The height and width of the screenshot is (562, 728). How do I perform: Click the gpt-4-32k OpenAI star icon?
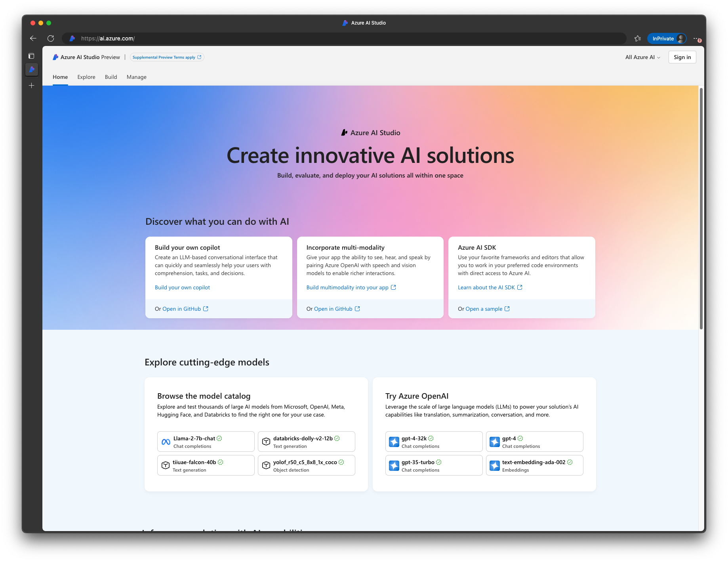[x=394, y=442]
